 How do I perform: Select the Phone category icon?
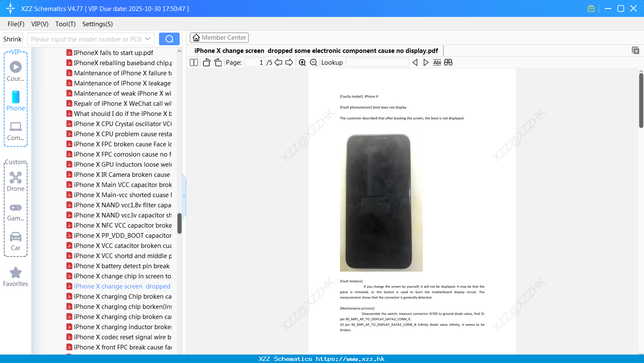pyautogui.click(x=16, y=97)
